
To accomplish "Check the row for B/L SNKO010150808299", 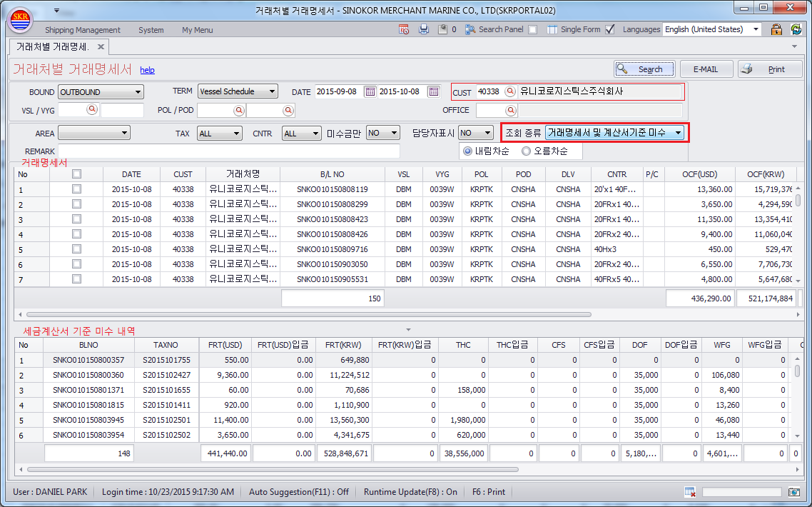I will click(76, 204).
